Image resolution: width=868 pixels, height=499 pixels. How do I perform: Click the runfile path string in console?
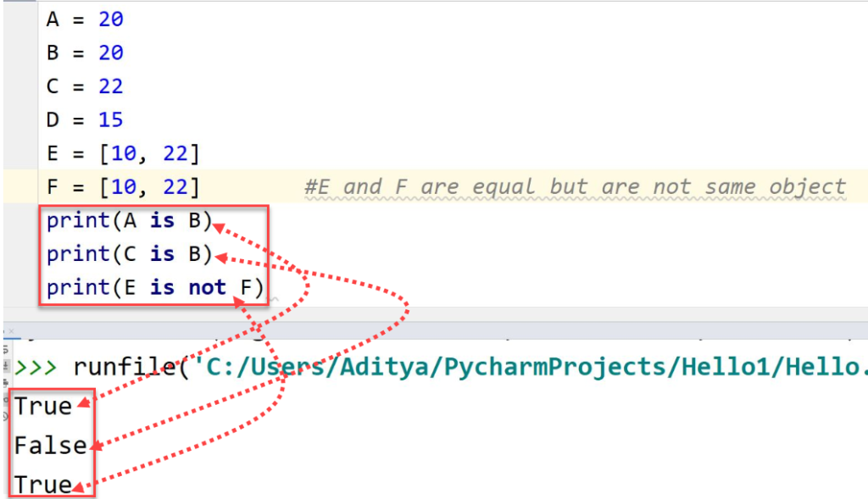pyautogui.click(x=533, y=368)
